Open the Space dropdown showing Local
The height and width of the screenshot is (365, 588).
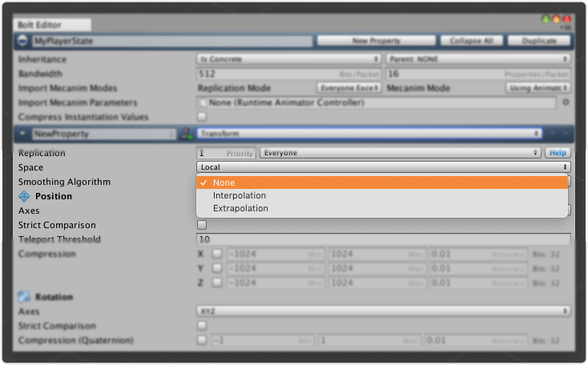click(383, 167)
